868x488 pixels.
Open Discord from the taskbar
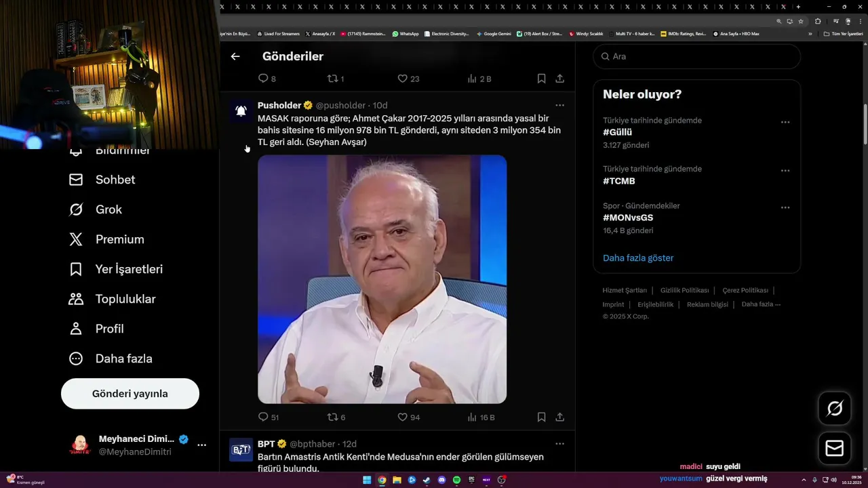coord(441,480)
